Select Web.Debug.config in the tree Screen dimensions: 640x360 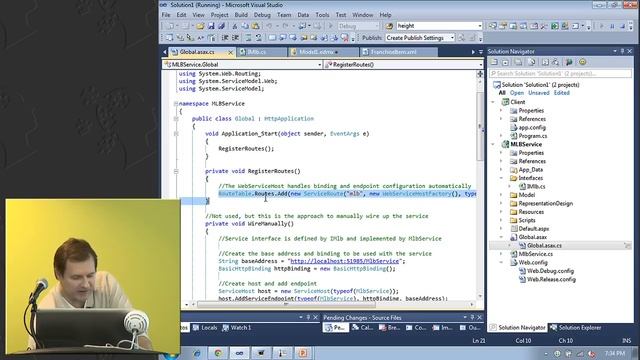550,271
